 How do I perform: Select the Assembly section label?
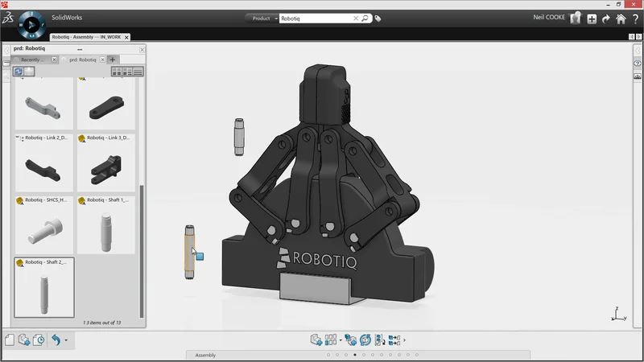205,356
